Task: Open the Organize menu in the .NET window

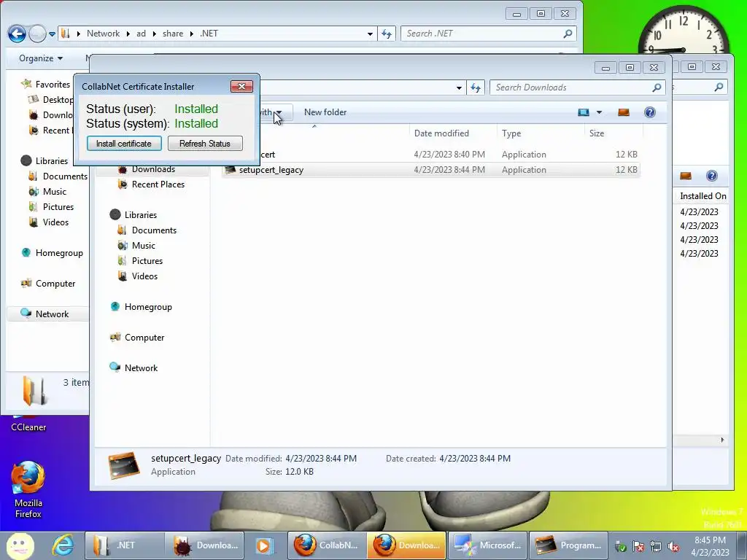Action: [x=41, y=58]
